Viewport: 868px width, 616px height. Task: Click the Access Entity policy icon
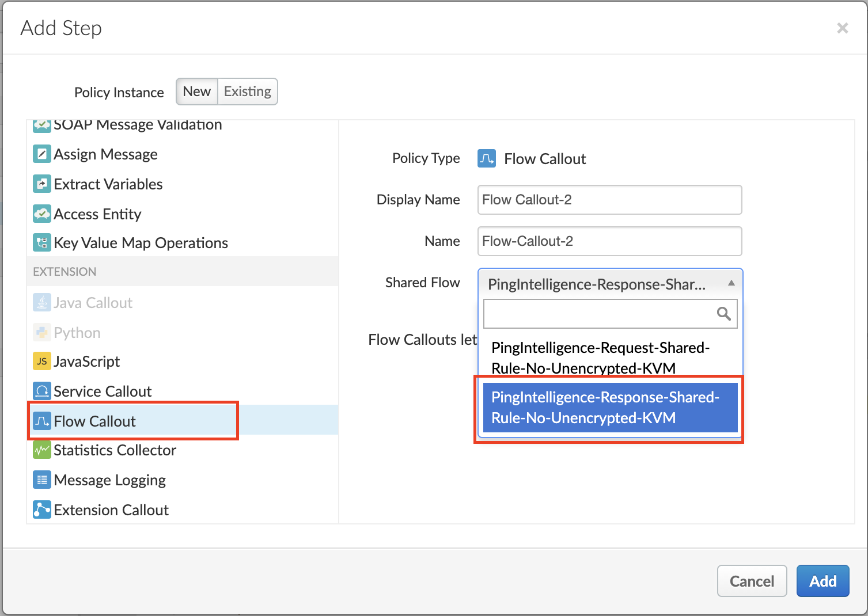[41, 214]
